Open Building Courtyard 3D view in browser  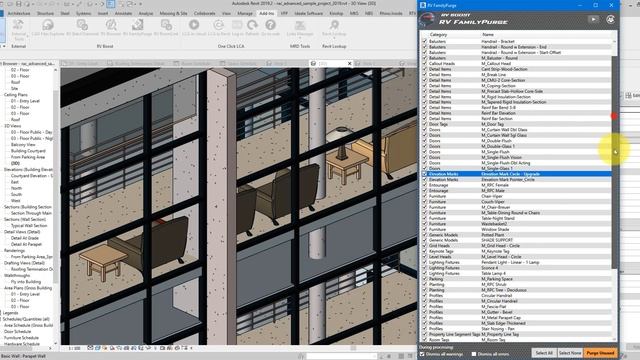click(28, 151)
